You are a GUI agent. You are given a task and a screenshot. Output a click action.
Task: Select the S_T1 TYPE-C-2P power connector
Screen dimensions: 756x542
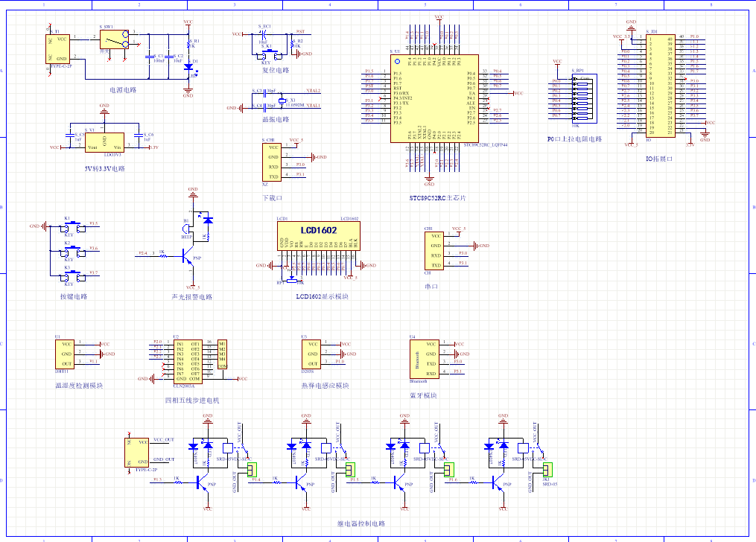click(x=61, y=48)
